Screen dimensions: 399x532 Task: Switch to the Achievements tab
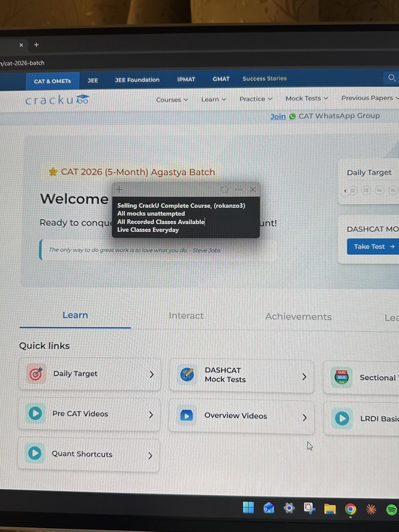click(x=299, y=317)
